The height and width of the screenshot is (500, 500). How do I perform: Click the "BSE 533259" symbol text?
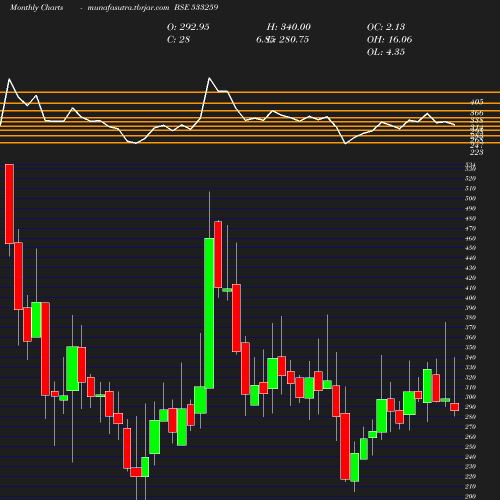tap(196, 7)
